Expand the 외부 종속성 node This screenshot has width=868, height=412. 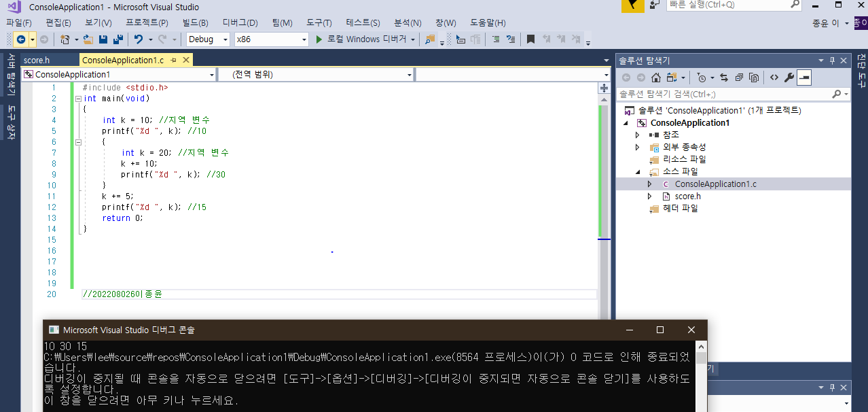click(637, 147)
